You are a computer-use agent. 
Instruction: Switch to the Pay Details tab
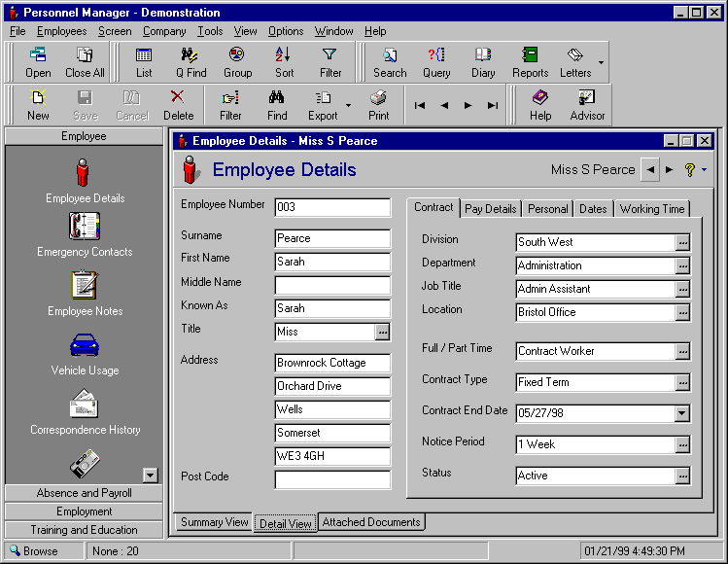pyautogui.click(x=490, y=209)
